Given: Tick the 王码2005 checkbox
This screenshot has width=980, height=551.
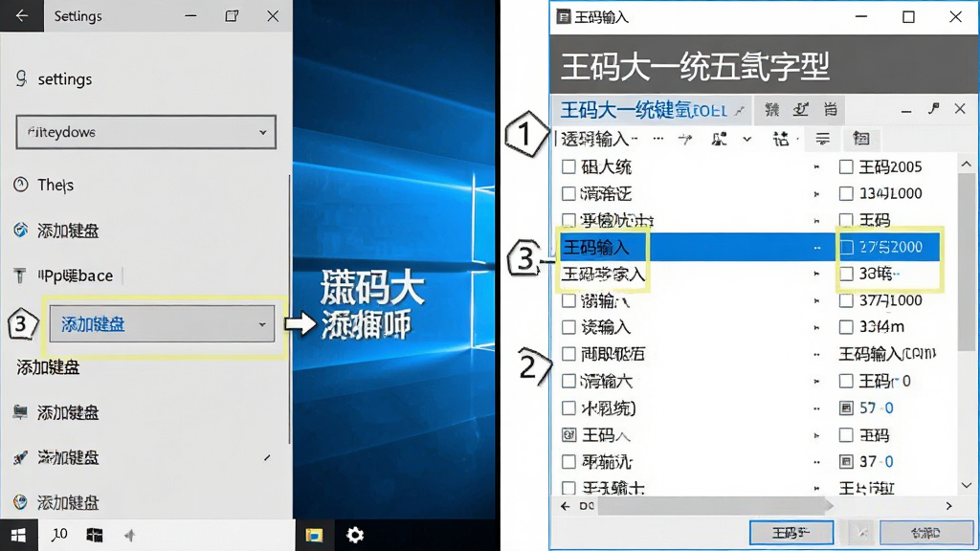Looking at the screenshot, I should [x=846, y=166].
